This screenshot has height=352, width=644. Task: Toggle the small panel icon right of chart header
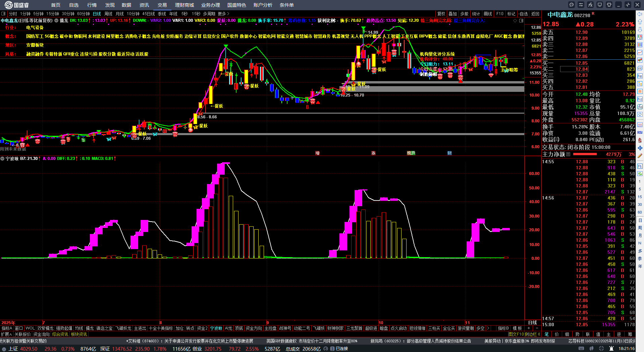point(521,20)
